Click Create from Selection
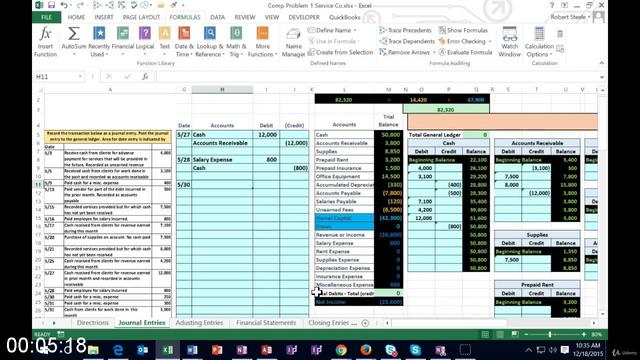640x360 pixels. click(x=340, y=52)
